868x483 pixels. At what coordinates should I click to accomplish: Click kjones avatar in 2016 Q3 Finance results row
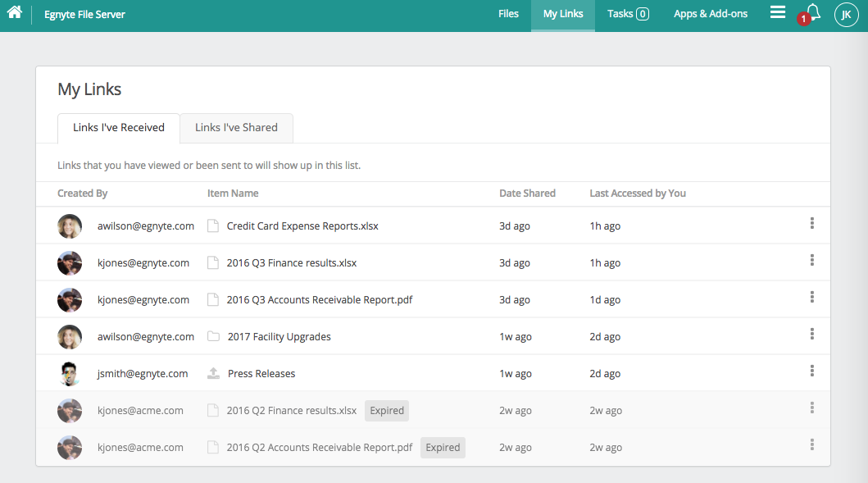pos(70,263)
